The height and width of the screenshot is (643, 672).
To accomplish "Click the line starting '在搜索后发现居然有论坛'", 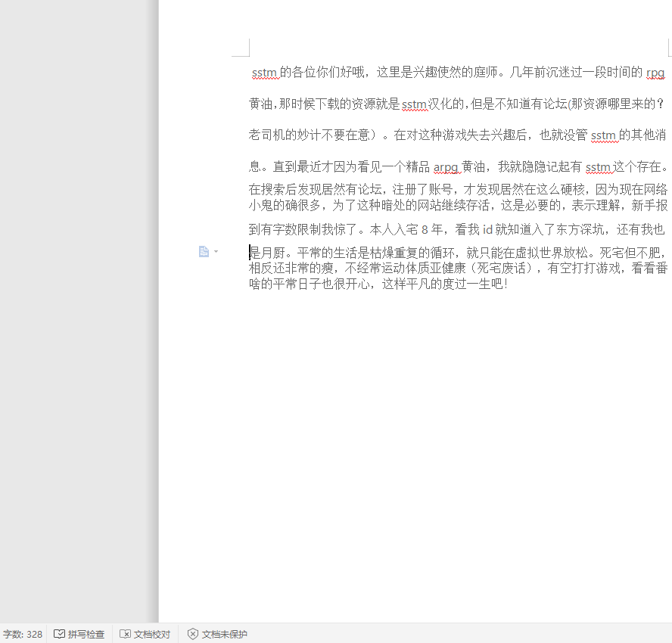I will pyautogui.click(x=458, y=189).
